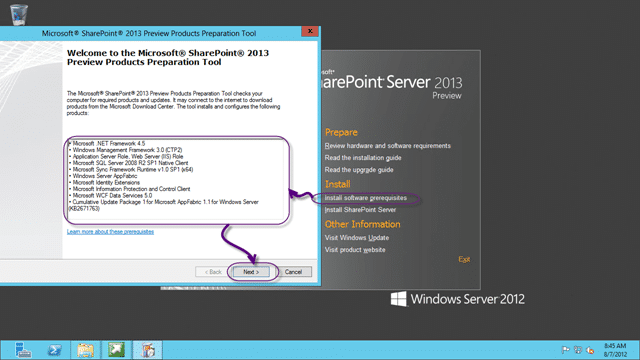Click 'Install SharePoint Server' link
This screenshot has width=640, height=360.
(360, 210)
